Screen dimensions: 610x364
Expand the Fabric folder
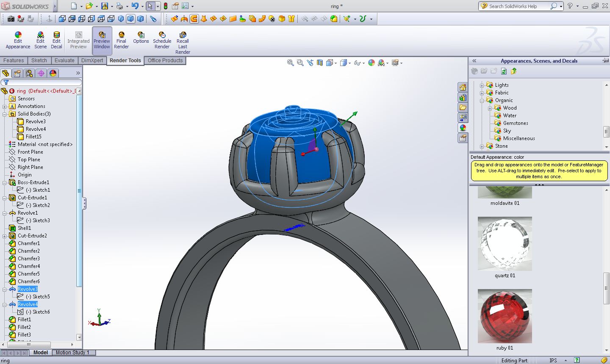[x=482, y=93]
